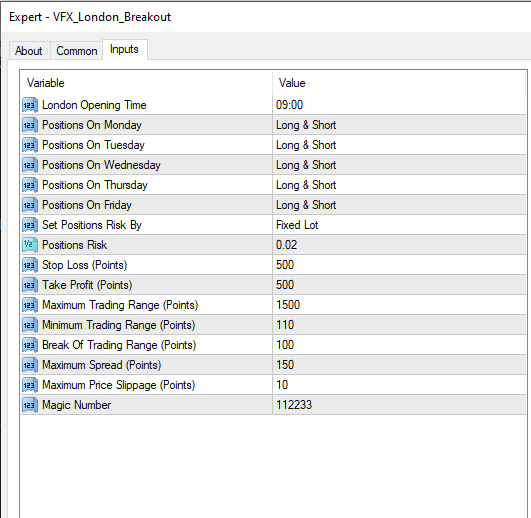This screenshot has height=518, width=531.
Task: Click the Set Positions Risk By icon
Action: [x=30, y=225]
